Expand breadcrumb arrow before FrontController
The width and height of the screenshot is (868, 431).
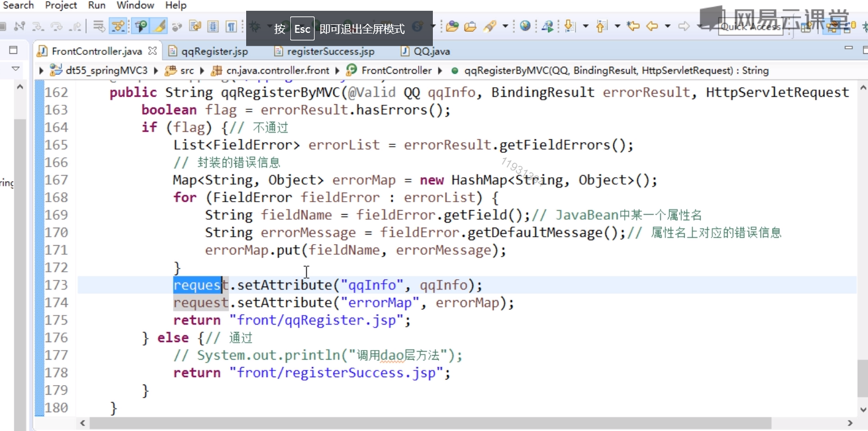(x=338, y=71)
